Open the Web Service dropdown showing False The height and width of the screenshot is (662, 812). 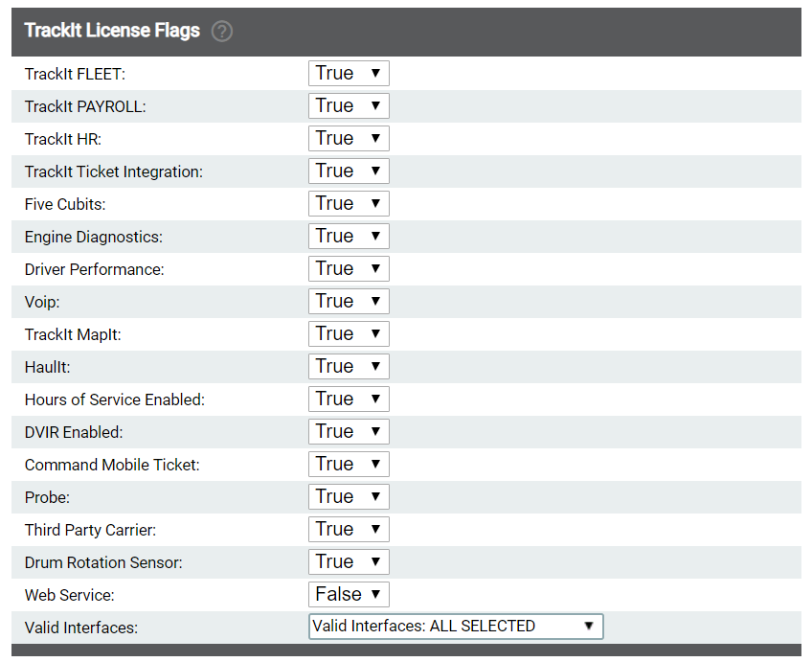tap(349, 595)
